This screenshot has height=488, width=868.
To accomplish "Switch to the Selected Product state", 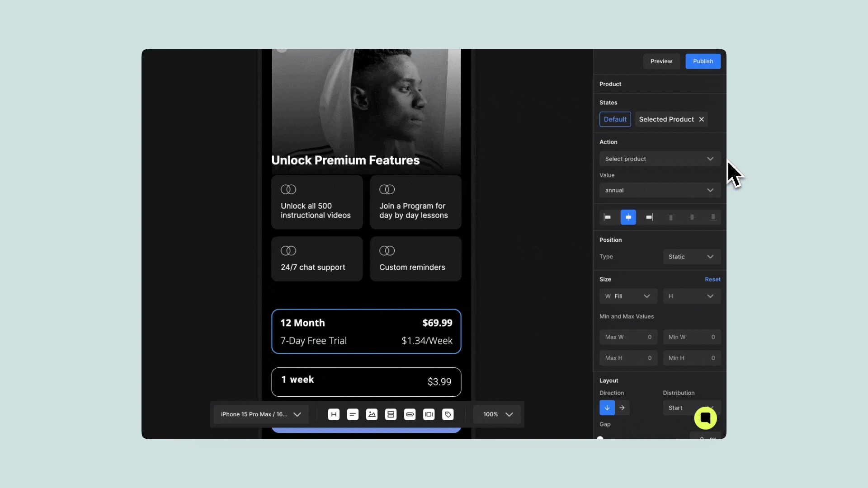I will [666, 119].
